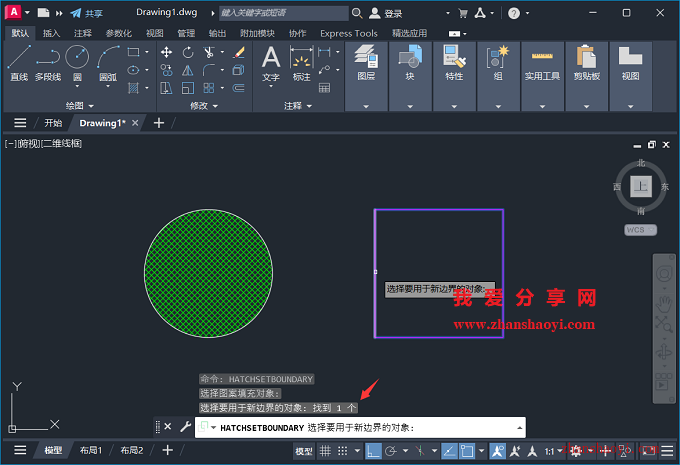The width and height of the screenshot is (680, 465).
Task: Select the Rectangular Array tool
Action: [x=209, y=88]
